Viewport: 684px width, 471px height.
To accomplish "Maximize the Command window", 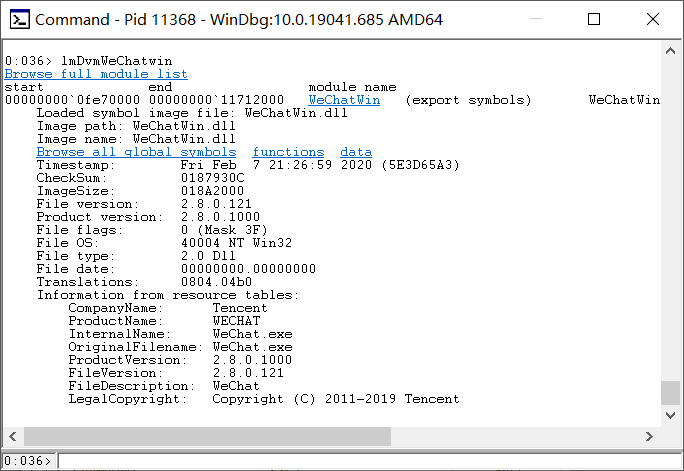I will click(x=594, y=19).
